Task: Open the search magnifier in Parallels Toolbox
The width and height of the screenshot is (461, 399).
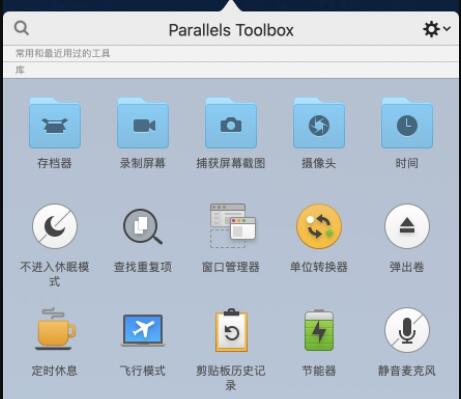Action: pyautogui.click(x=22, y=28)
